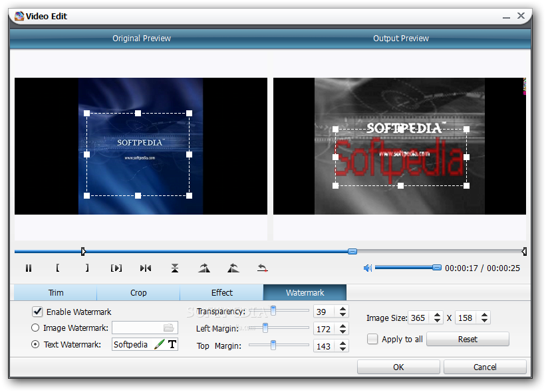Browse for watermark image folder icon

[x=168, y=328]
